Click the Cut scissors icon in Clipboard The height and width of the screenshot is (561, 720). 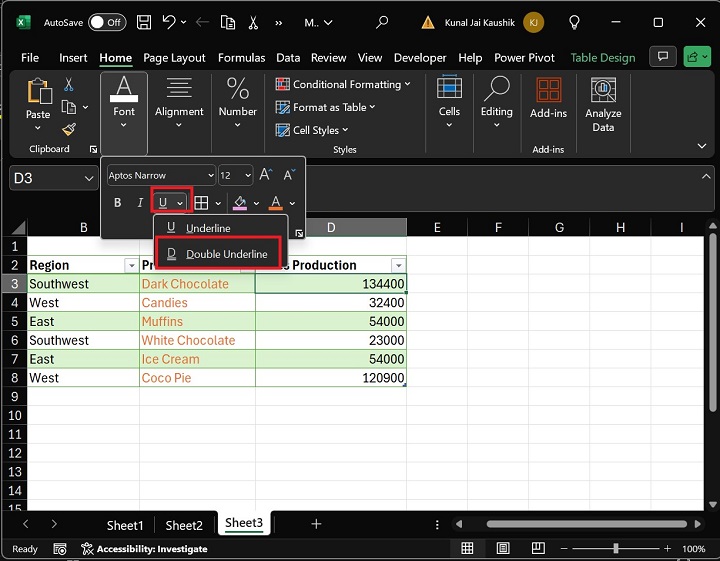click(69, 85)
